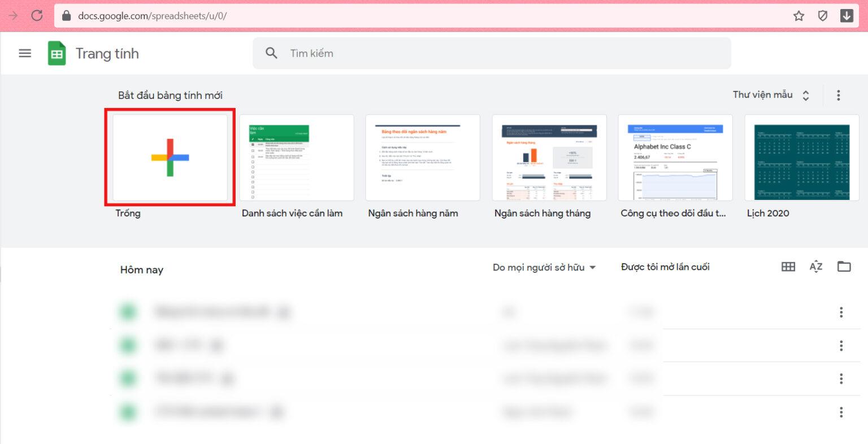
Task: Go forward in browser history
Action: 12,15
